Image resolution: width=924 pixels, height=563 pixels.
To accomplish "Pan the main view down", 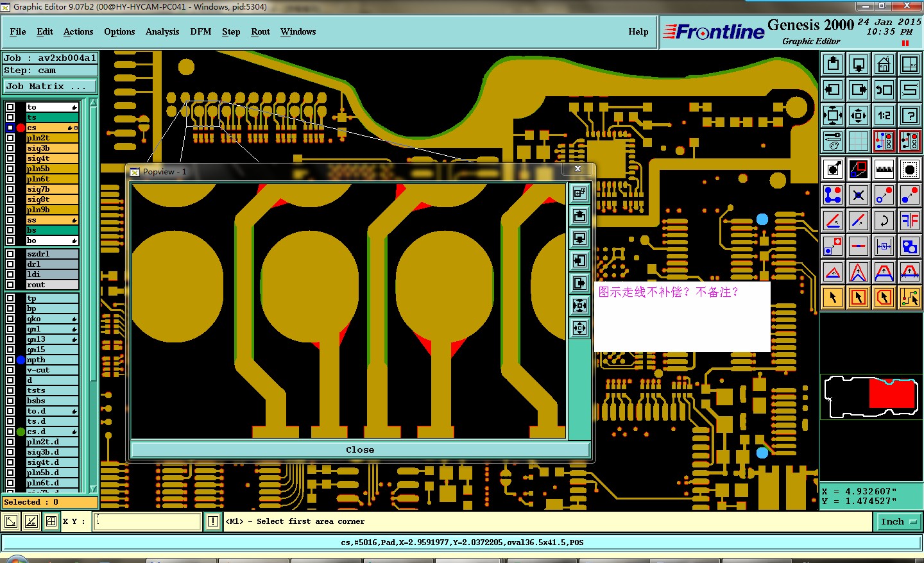I will (859, 64).
